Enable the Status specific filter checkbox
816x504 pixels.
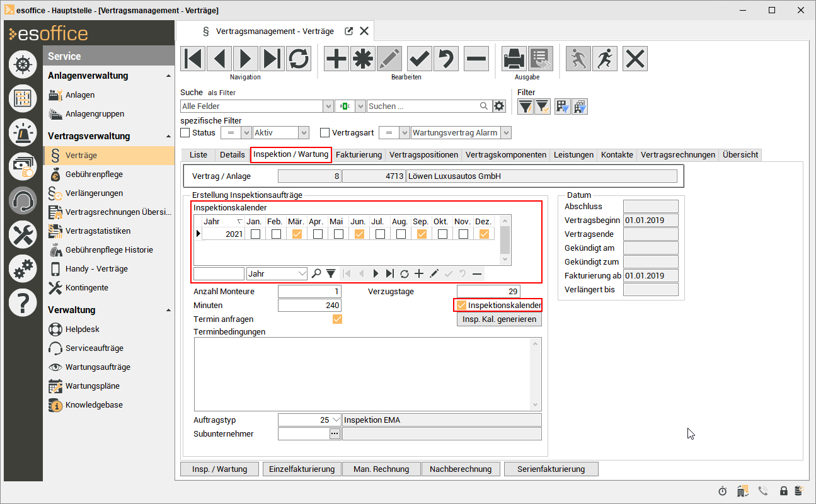tap(185, 133)
